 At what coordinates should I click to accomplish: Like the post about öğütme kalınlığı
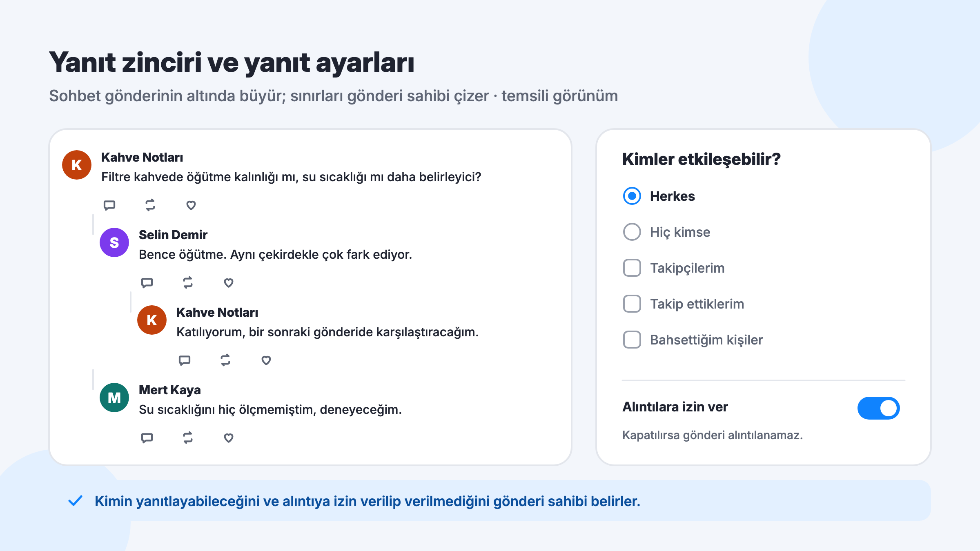click(x=191, y=205)
